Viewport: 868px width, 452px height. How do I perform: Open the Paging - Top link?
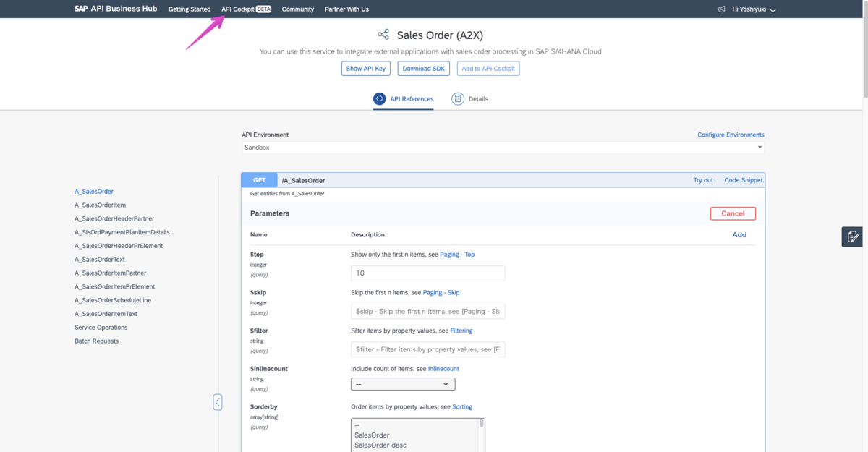click(457, 255)
